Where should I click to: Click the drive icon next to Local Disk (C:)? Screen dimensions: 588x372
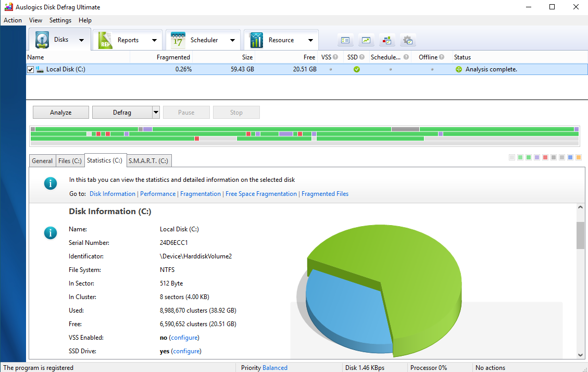40,69
